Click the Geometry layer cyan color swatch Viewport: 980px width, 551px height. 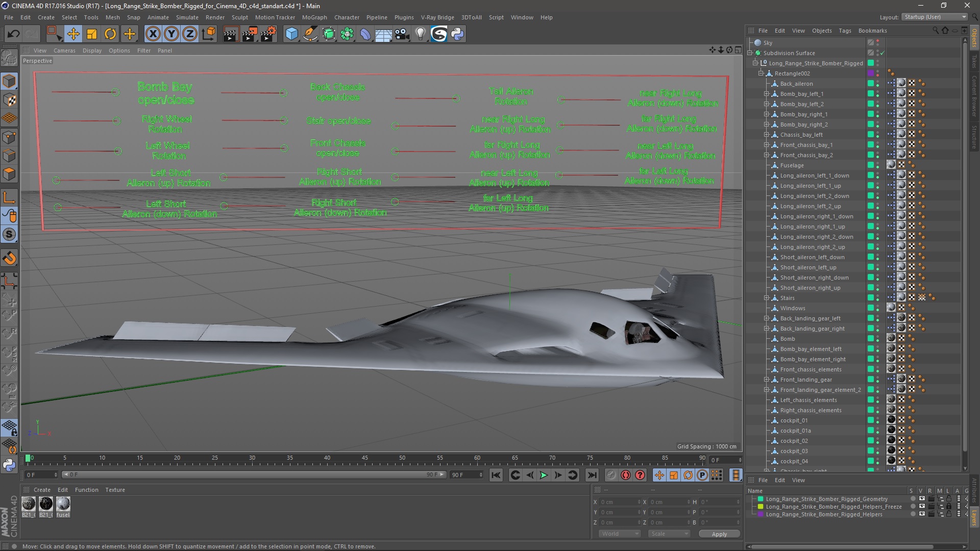(761, 499)
